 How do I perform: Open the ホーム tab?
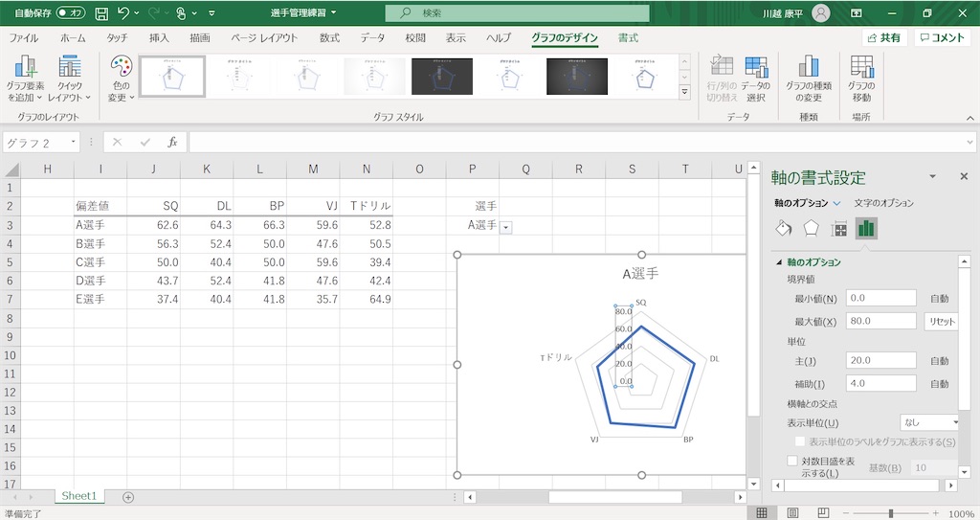pyautogui.click(x=73, y=37)
